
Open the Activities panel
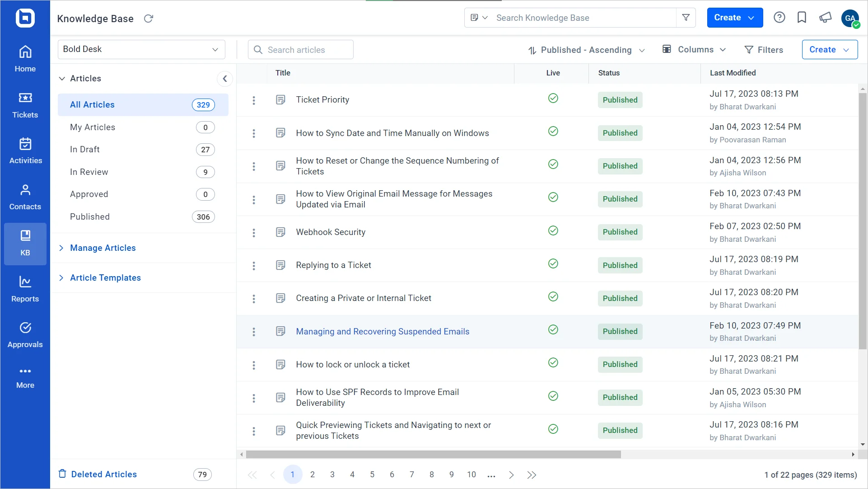(25, 149)
